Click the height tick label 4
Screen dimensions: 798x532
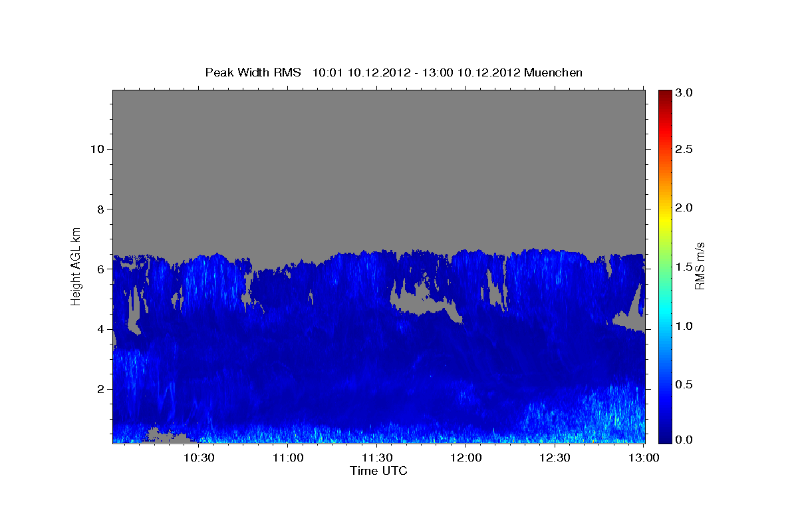point(99,329)
